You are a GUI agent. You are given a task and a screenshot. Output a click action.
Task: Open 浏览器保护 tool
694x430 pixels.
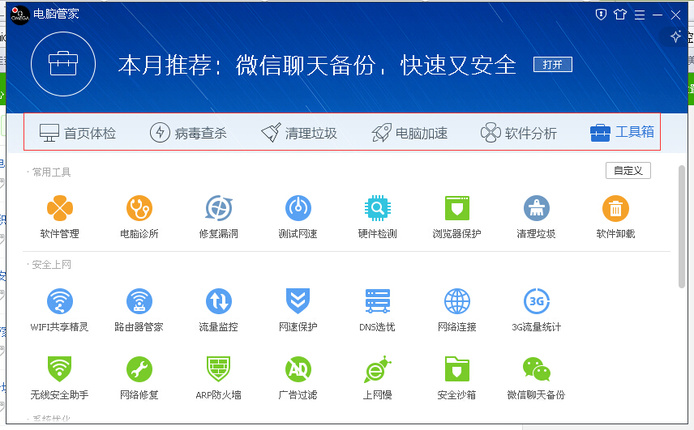click(x=457, y=216)
